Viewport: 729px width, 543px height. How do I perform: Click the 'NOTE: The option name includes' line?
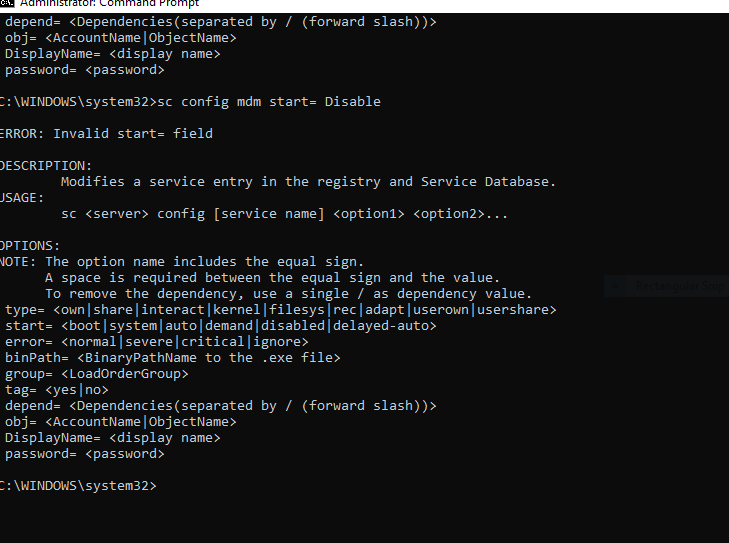click(182, 262)
